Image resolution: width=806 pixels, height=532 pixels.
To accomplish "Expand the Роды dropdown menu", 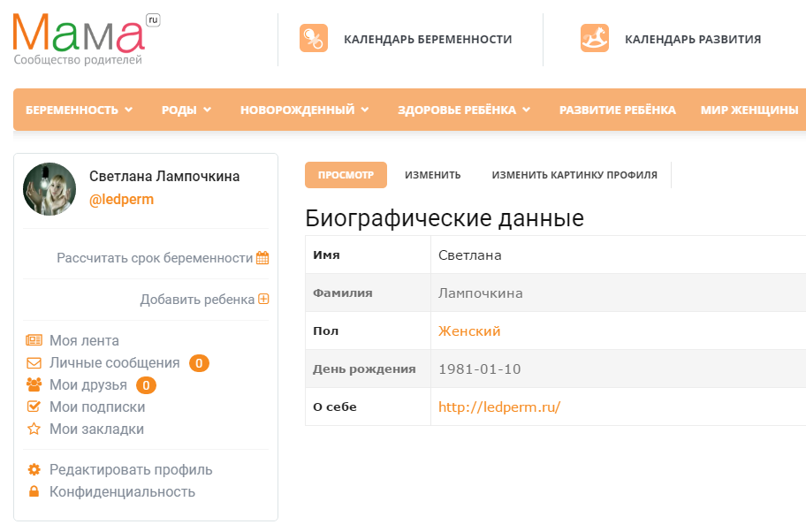I will point(186,110).
